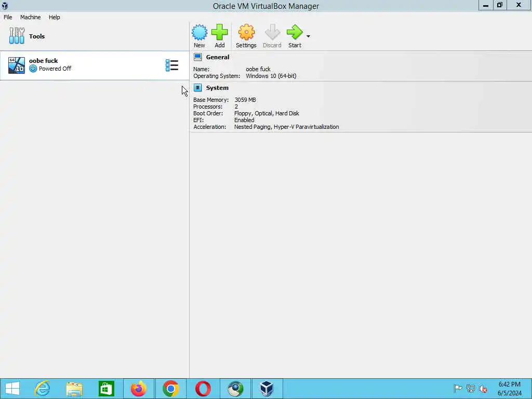
Task: Launch Firefox from the taskbar
Action: click(x=138, y=389)
